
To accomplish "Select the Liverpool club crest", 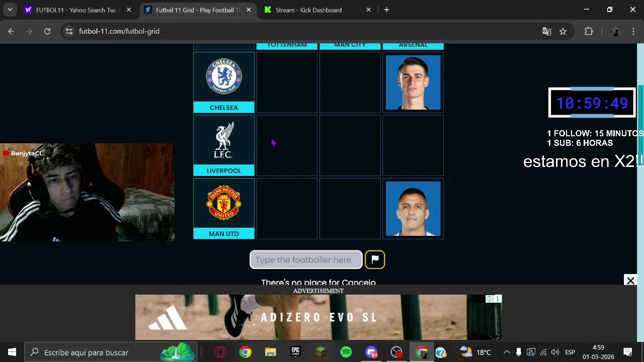I will click(x=224, y=140).
